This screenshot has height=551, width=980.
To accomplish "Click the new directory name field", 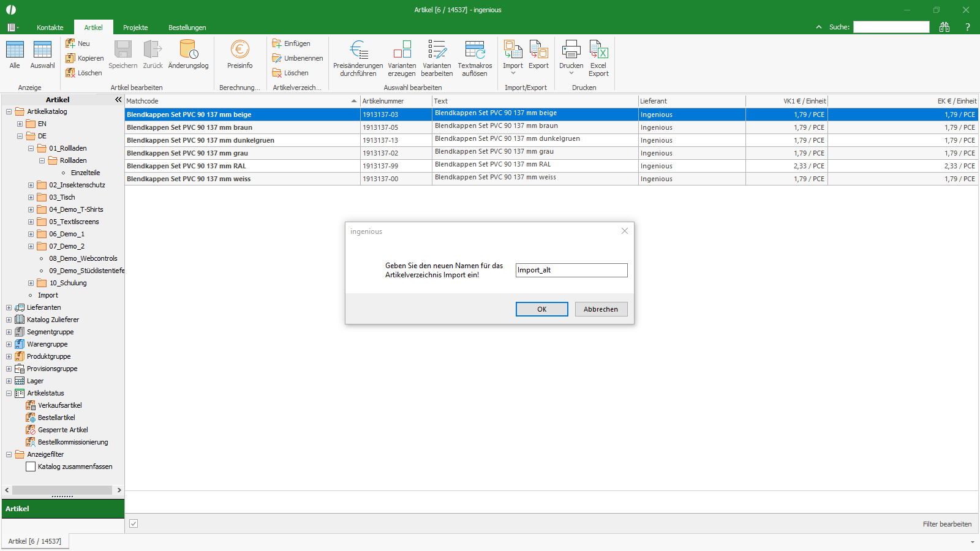I will tap(571, 270).
